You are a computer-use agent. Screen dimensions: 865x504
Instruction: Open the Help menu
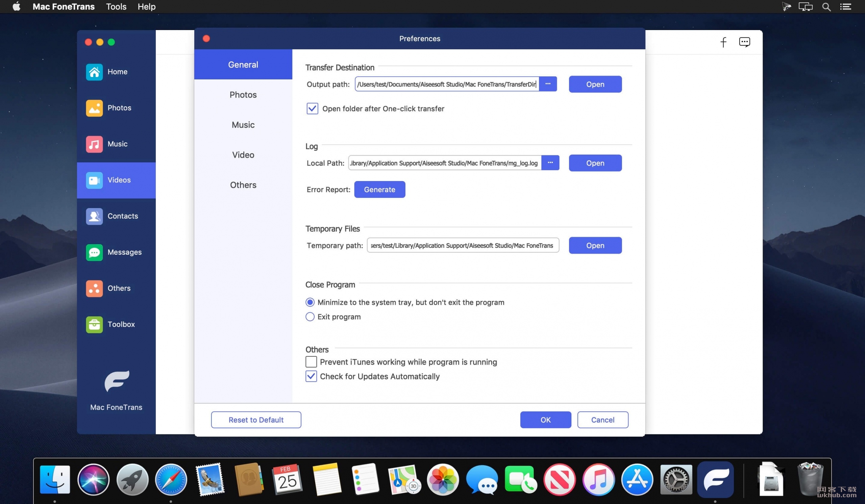click(147, 6)
